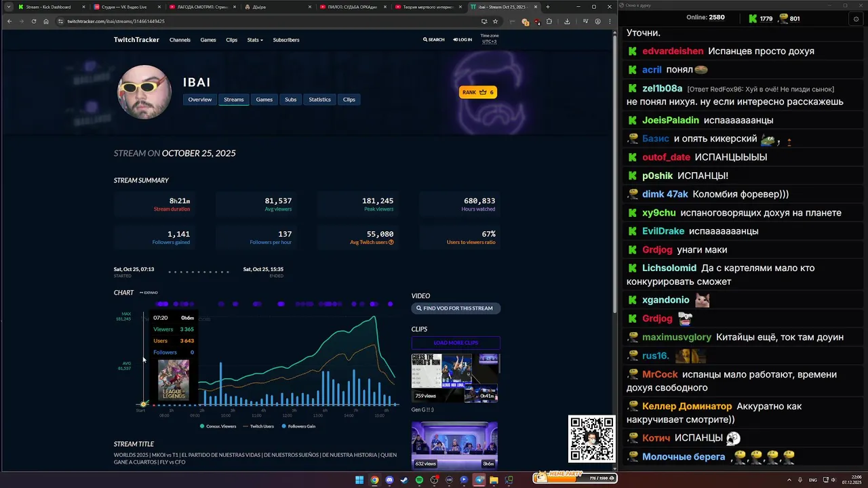This screenshot has height=488, width=868.
Task: Toggle the Concur. Viewers chart legend
Action: click(x=218, y=426)
